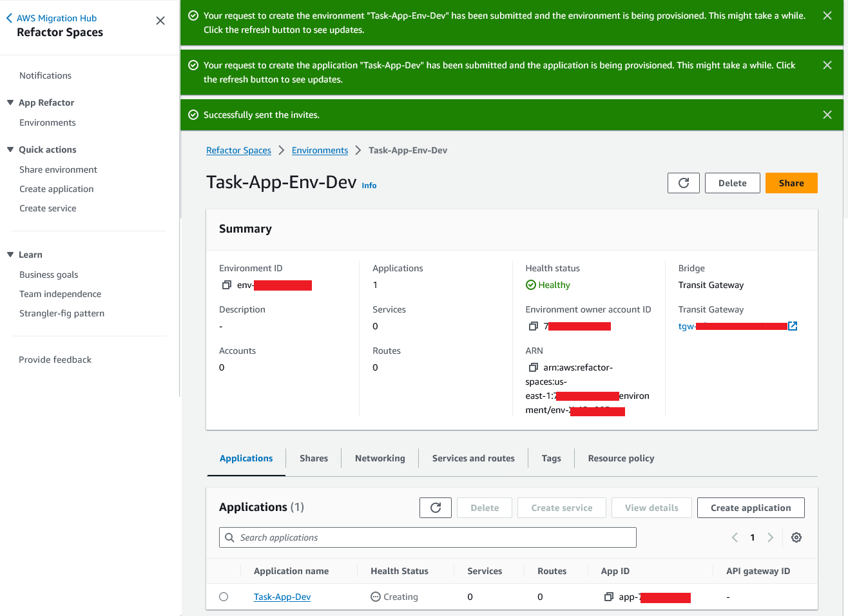Click the Create service table button
The height and width of the screenshot is (616, 848).
562,508
